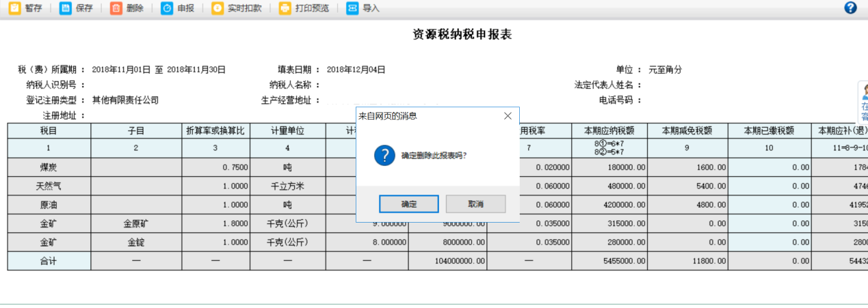Click the 千立方米 unit cell for 天然气
Screen dimensions: 868x308
287,186
